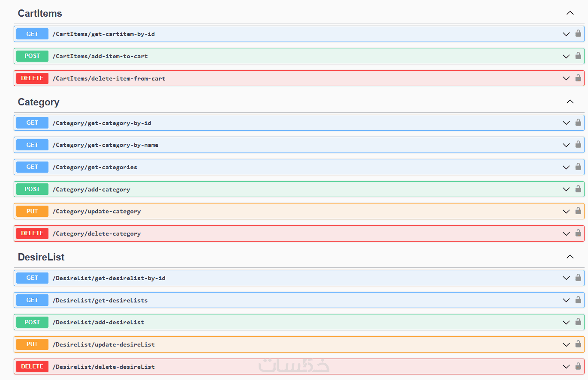Screen dimensions: 588x380
Task: Open the /Category/get-categories path
Action: pos(95,167)
